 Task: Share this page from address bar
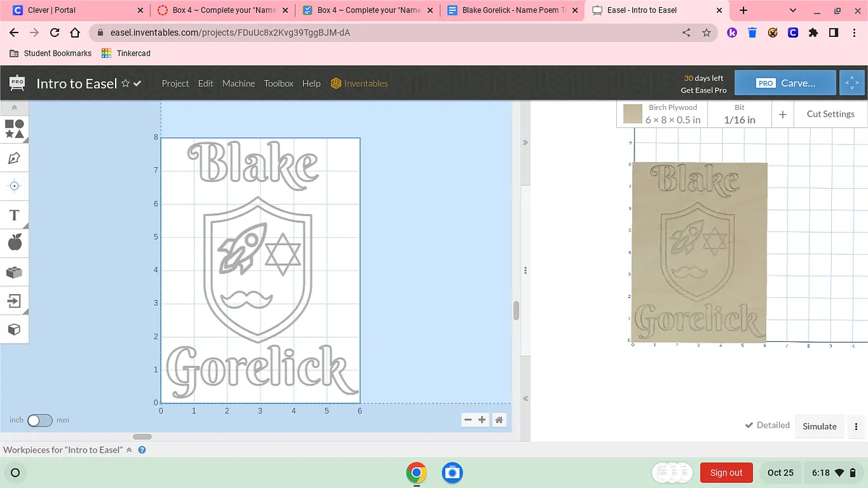[x=686, y=33]
